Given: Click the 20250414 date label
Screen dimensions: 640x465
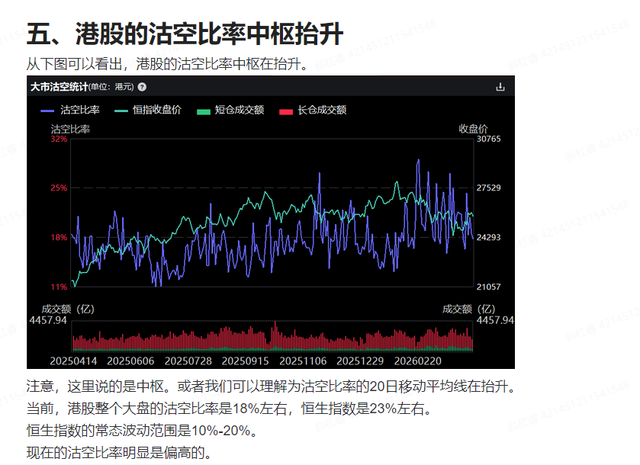Looking at the screenshot, I should pyautogui.click(x=73, y=361).
